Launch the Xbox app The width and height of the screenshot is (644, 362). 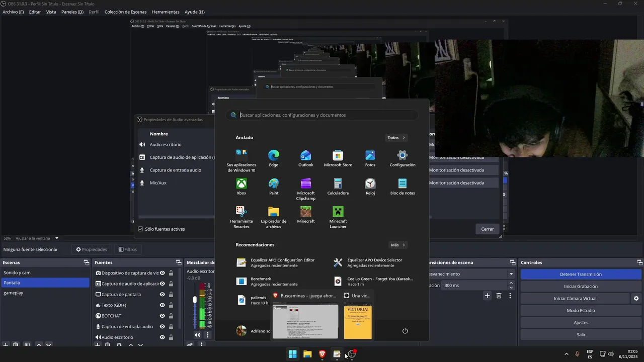242,186
